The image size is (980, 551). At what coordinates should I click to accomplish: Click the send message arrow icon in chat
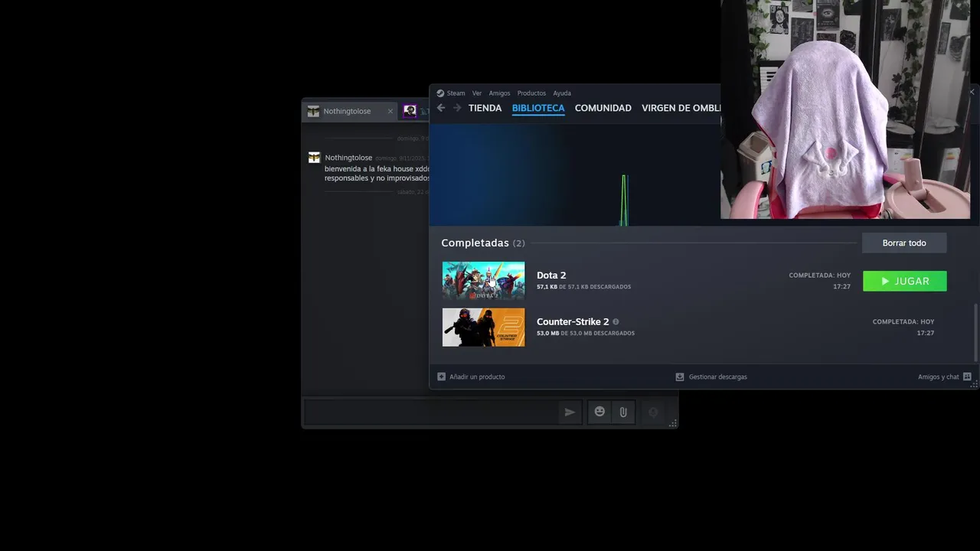570,412
